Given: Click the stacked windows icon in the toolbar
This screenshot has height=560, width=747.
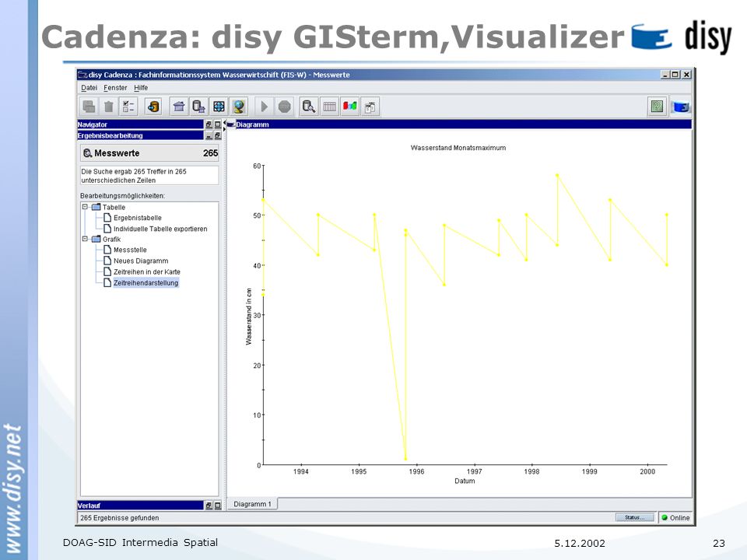Looking at the screenshot, I should pos(89,107).
